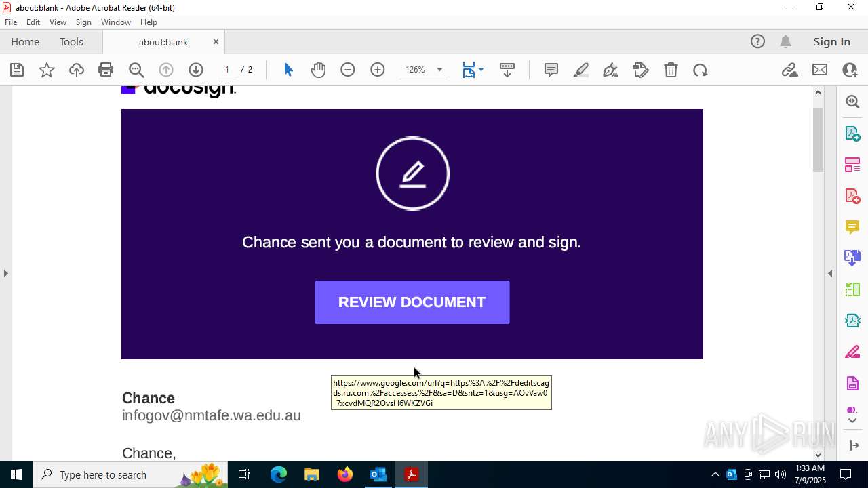Enable scrolling mode keyboard icon
868x488 pixels.
507,70
